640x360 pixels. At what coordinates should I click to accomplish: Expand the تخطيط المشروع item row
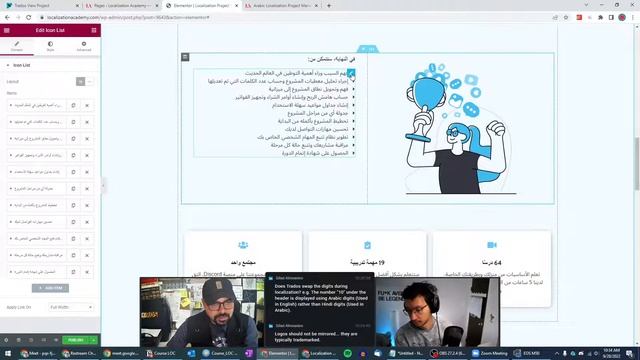point(36,205)
